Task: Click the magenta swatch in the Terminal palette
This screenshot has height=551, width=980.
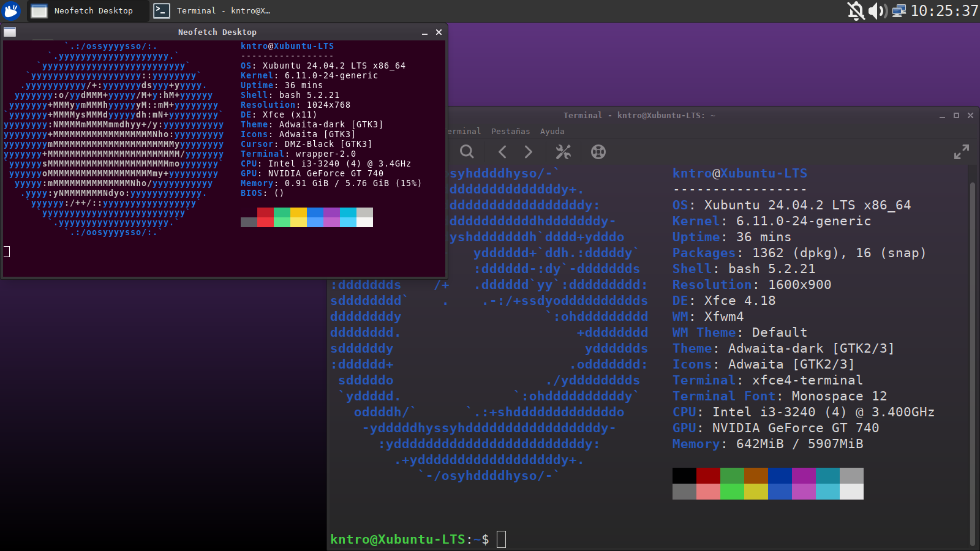Action: [804, 476]
